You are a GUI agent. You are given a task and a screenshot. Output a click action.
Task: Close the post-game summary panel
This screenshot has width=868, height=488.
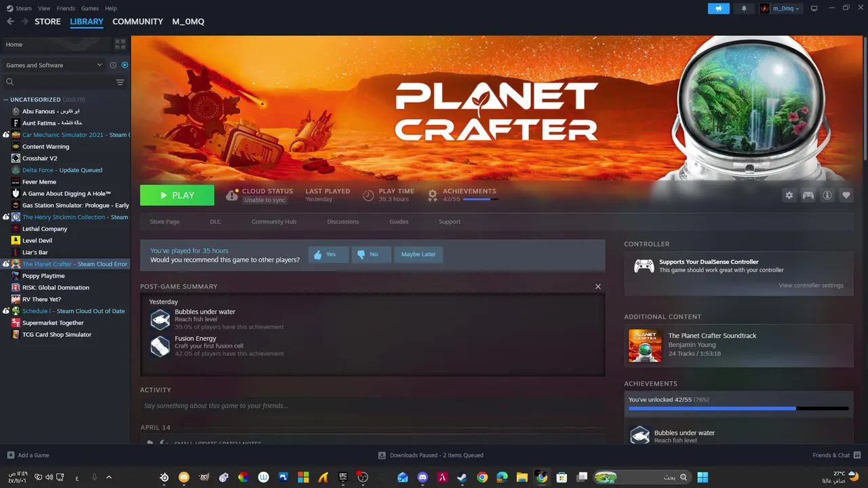pos(598,286)
